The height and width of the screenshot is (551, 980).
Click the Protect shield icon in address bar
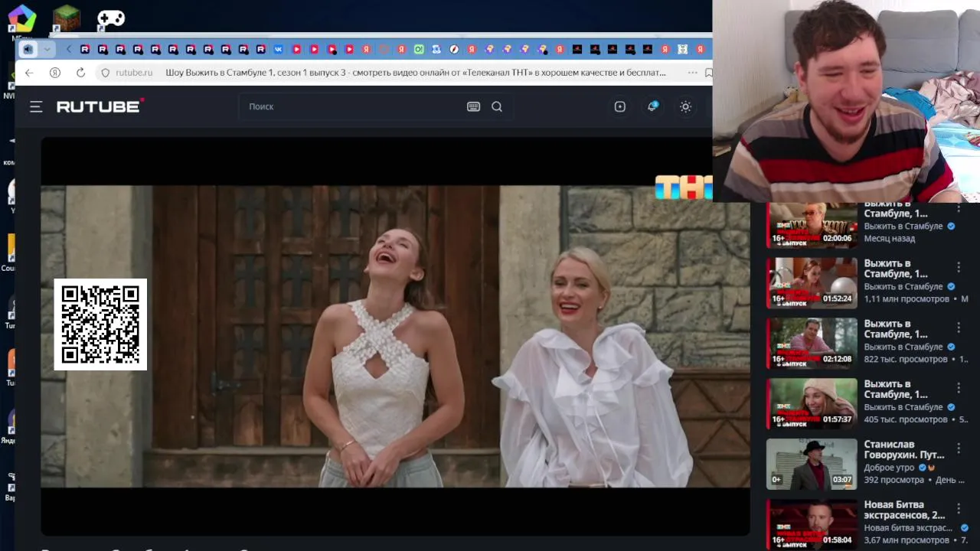106,73
